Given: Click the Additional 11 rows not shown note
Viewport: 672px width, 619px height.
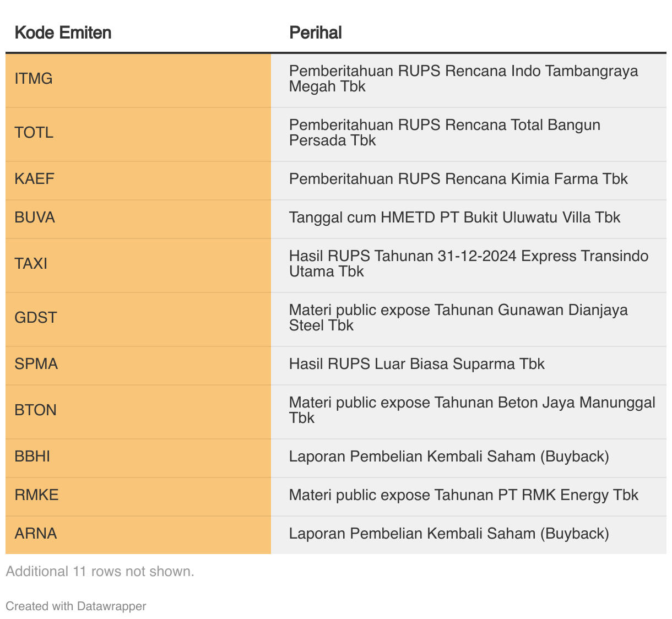Looking at the screenshot, I should [x=100, y=572].
